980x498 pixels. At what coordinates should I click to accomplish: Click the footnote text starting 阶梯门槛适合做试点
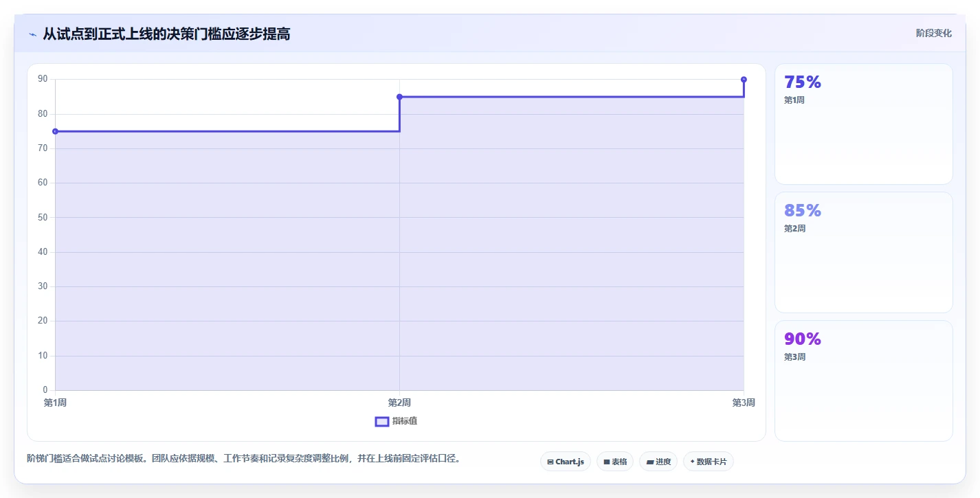tap(243, 458)
